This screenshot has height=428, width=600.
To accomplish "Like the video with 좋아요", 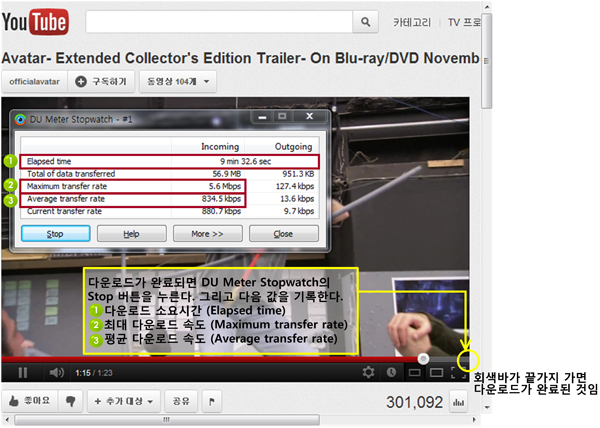I will [x=29, y=401].
